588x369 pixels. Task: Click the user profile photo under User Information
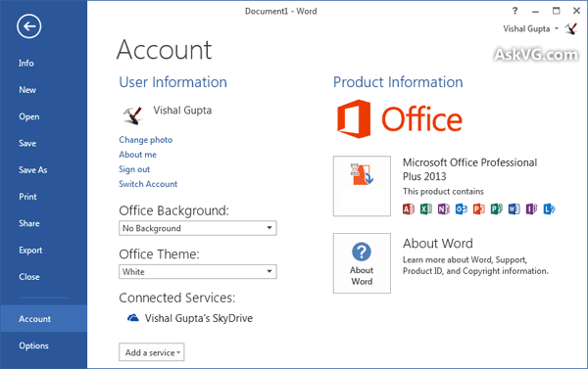click(132, 115)
